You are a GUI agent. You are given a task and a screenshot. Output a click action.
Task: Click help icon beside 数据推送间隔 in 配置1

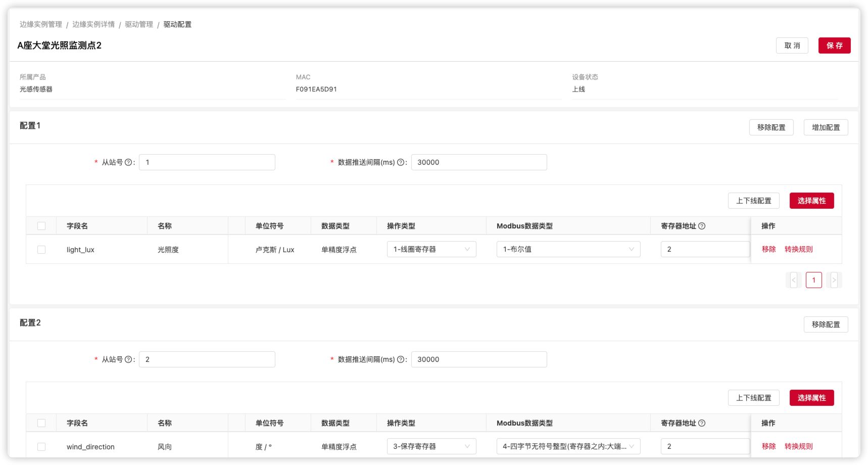(401, 162)
